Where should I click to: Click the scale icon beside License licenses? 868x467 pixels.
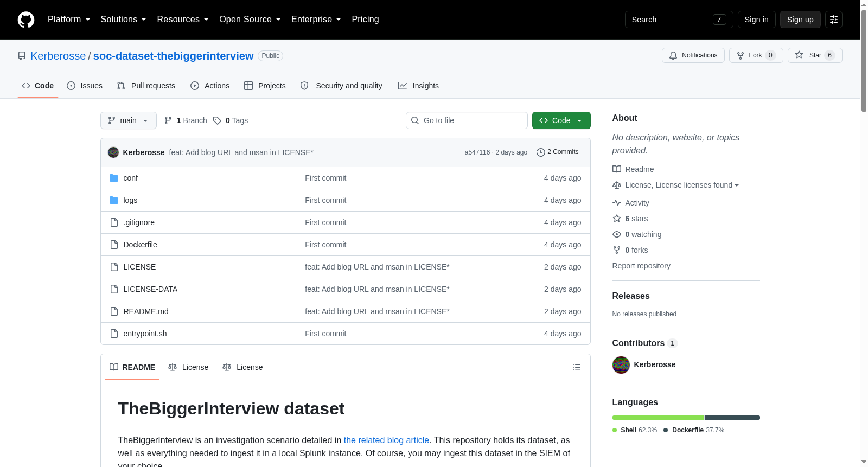click(617, 185)
